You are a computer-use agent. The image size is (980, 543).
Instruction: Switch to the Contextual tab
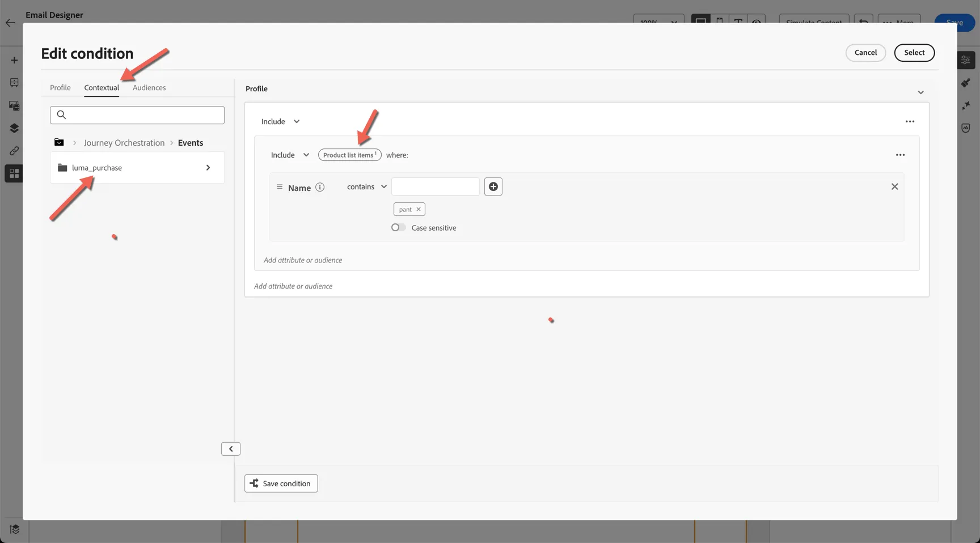coord(102,87)
